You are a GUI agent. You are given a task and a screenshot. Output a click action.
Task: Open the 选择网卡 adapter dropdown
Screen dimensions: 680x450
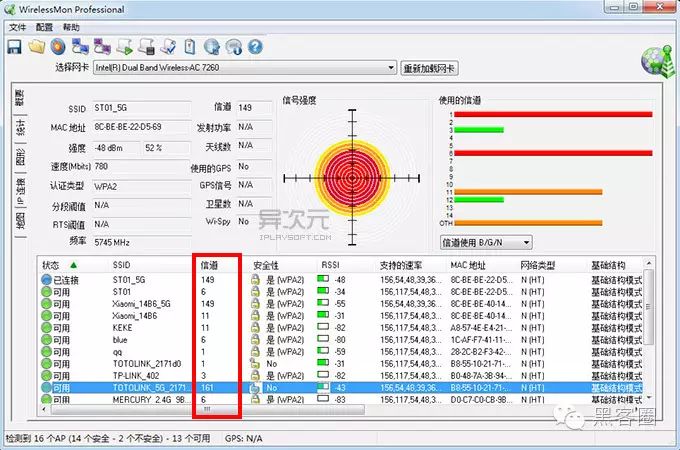[x=391, y=68]
